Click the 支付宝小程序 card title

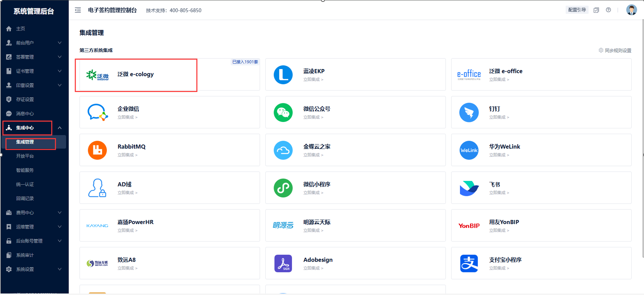pyautogui.click(x=505, y=260)
